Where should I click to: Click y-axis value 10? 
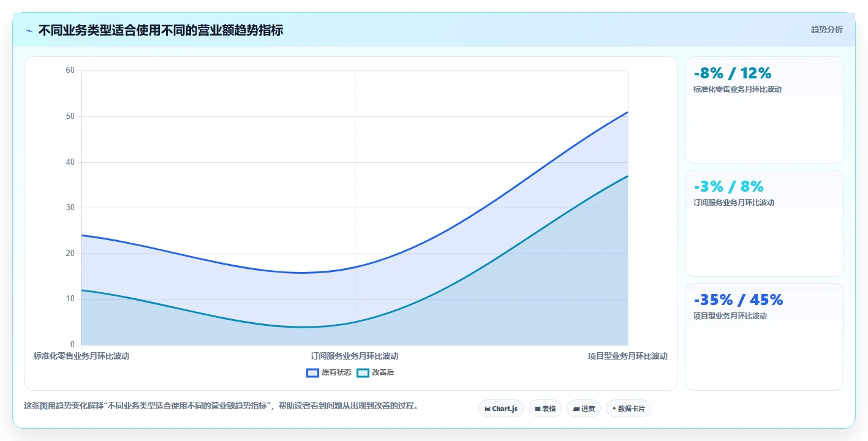70,299
